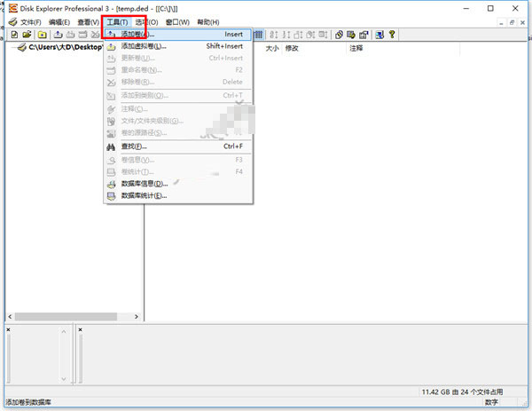The image size is (532, 411).
Task: Click the greyed 移除卷(R)... menu entry
Action: coord(178,82)
